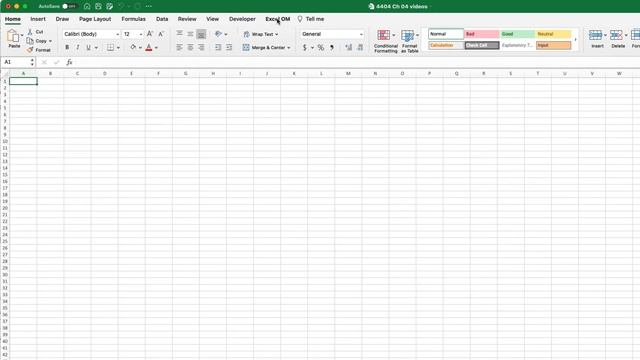Viewport: 640px width, 360px height.
Task: Click the Format painter icon
Action: (x=30, y=50)
